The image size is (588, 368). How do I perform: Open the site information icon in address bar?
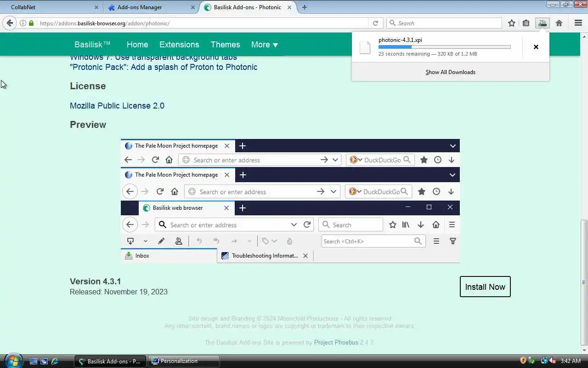click(x=23, y=23)
